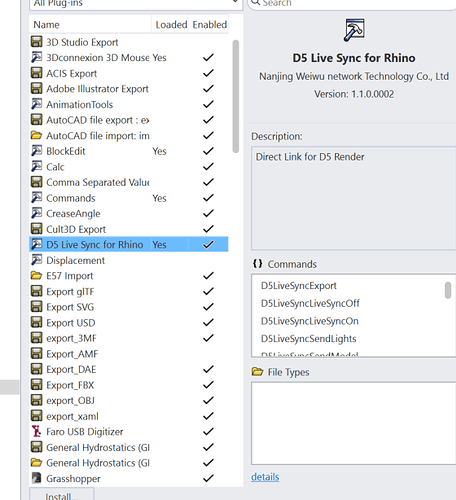Click the Displacement plug-in icon
Image resolution: width=456 pixels, height=500 pixels.
37,260
